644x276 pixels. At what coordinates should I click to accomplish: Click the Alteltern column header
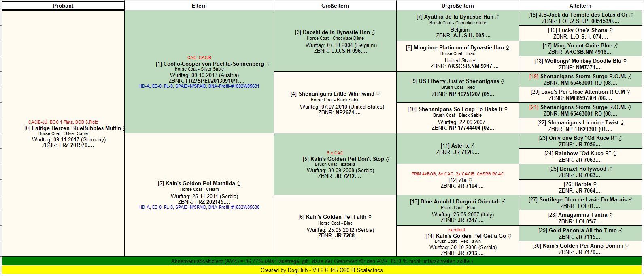pyautogui.click(x=580, y=6)
